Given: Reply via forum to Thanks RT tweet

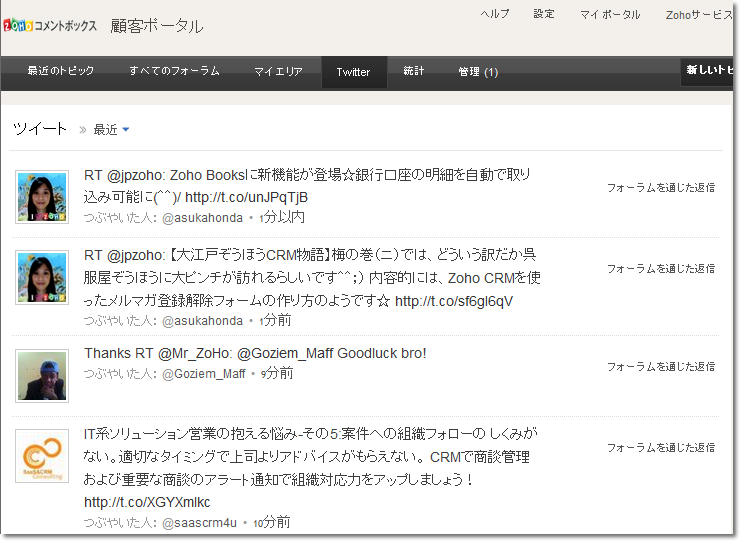Looking at the screenshot, I should point(661,367).
